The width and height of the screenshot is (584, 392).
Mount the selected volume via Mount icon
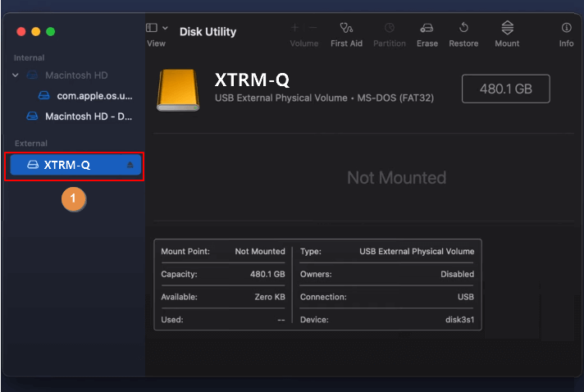tap(507, 28)
